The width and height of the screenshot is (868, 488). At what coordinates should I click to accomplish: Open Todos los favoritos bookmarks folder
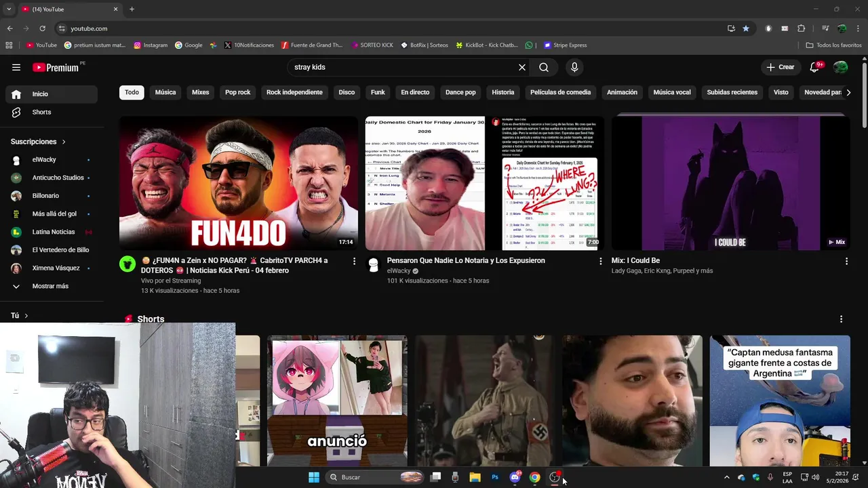click(833, 45)
